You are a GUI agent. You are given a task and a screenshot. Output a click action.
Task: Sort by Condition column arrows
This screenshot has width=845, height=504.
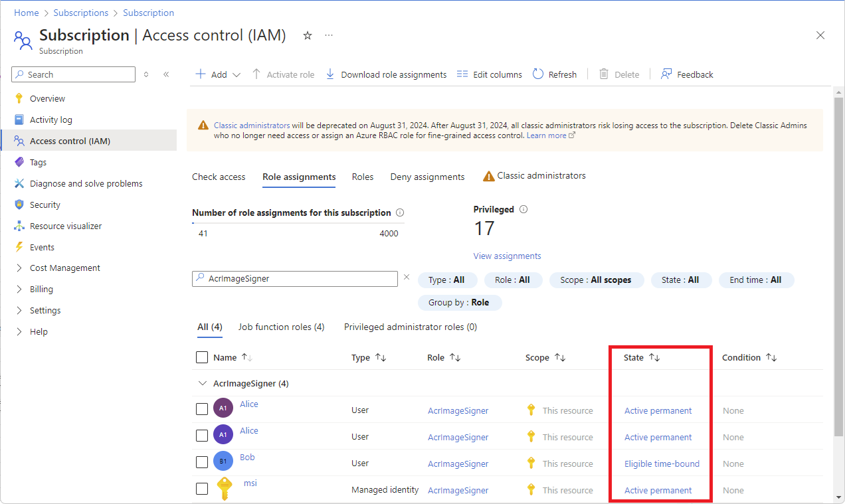(x=771, y=357)
